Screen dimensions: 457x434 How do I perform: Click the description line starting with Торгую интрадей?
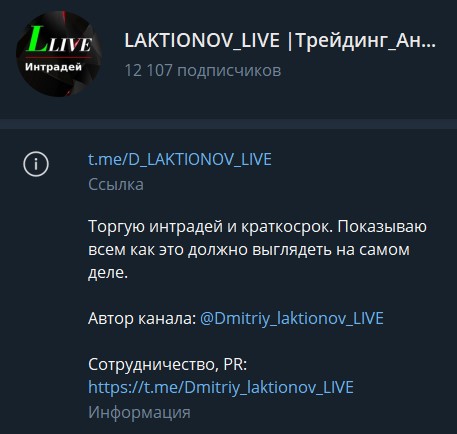click(x=257, y=227)
